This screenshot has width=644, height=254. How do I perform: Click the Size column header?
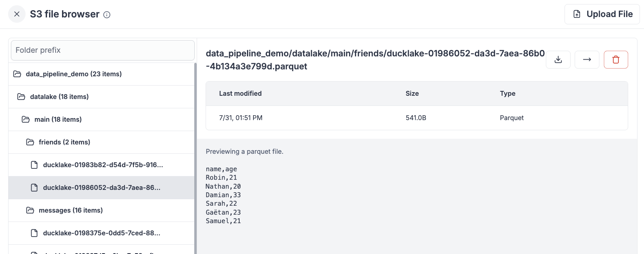pos(412,93)
